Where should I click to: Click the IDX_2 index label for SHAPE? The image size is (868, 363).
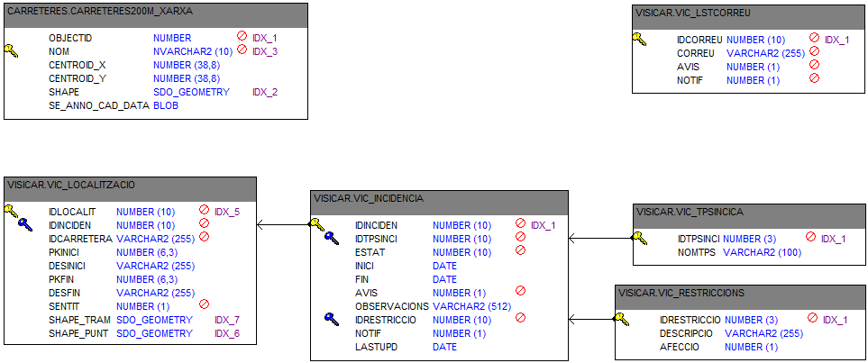(x=264, y=92)
